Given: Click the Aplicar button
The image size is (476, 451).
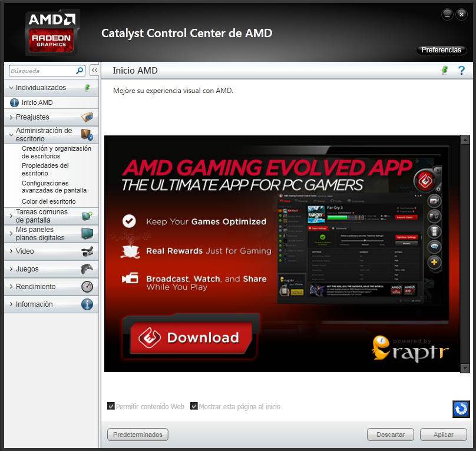Looking at the screenshot, I should (x=444, y=435).
